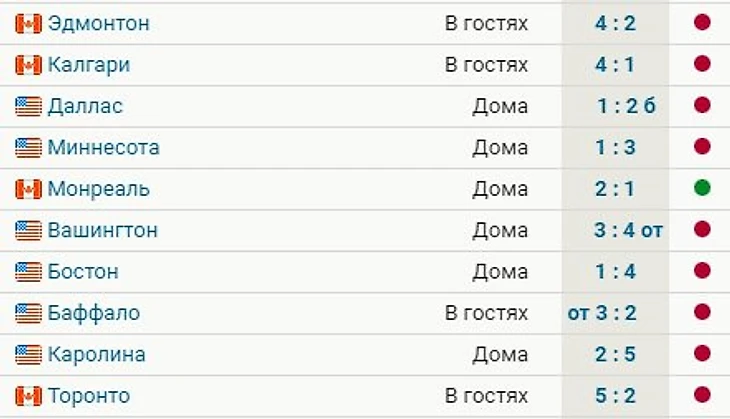The image size is (730, 419).
Task: Click the Canadian flag beside Калгари
Action: pos(28,65)
